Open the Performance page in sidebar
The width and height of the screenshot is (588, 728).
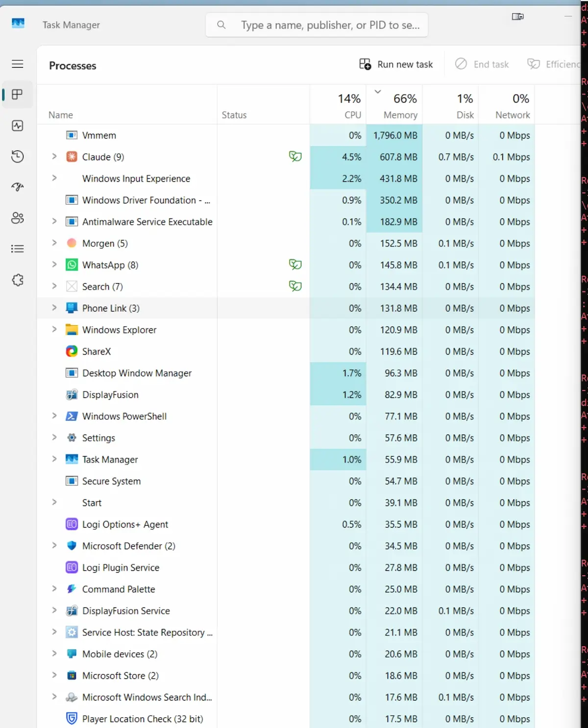18,126
